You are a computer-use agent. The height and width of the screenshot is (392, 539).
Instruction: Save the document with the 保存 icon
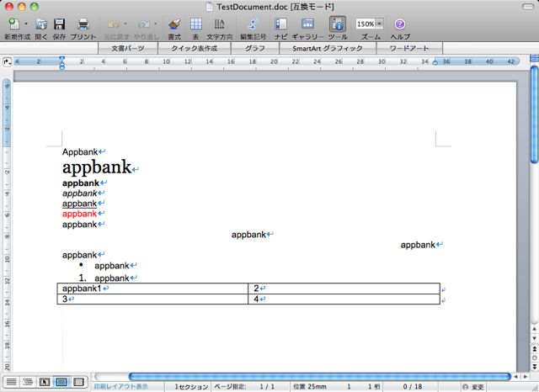(x=60, y=24)
